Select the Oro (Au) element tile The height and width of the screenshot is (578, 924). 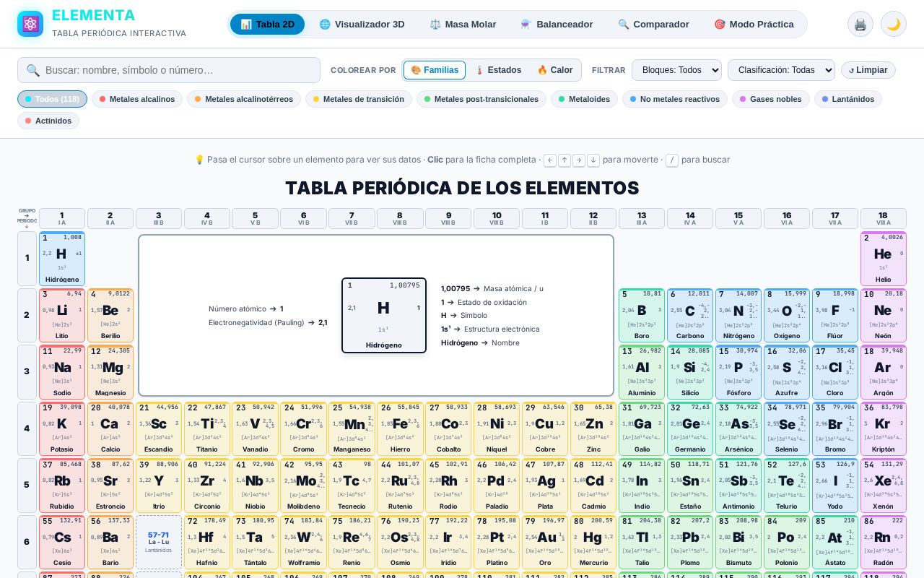545,542
